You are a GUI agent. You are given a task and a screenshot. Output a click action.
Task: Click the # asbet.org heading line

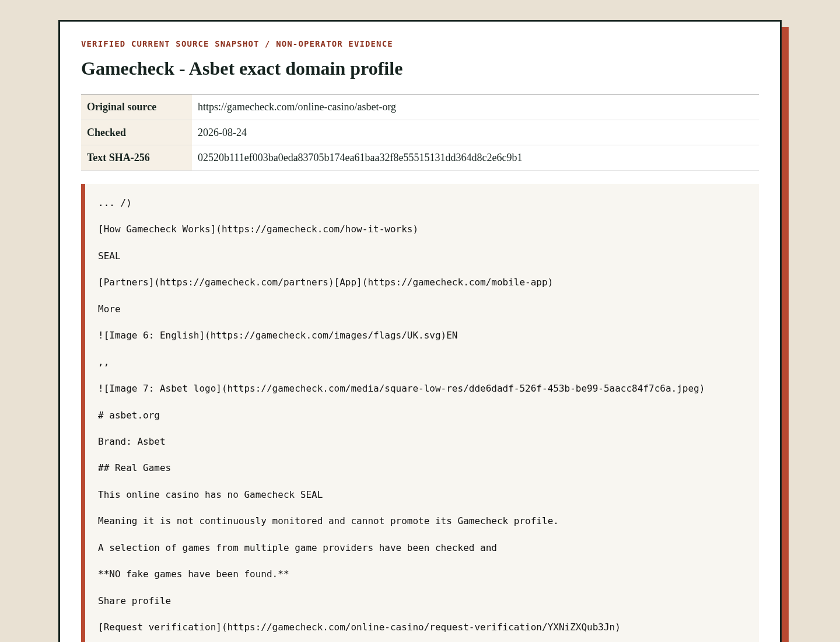coord(129,416)
